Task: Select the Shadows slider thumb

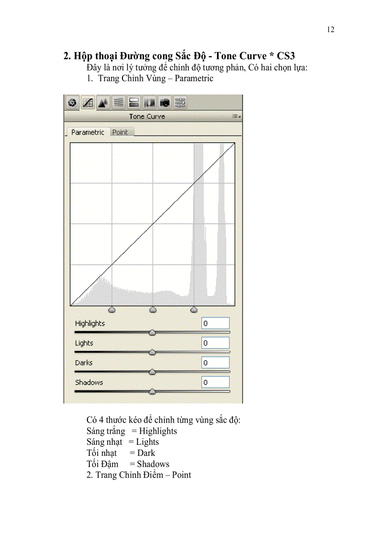Action: (152, 391)
